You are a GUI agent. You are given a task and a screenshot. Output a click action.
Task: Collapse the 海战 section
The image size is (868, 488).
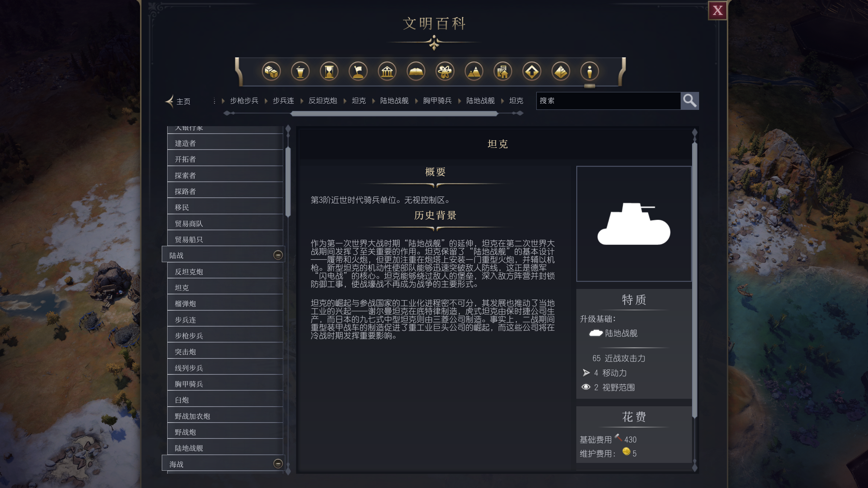(278, 464)
